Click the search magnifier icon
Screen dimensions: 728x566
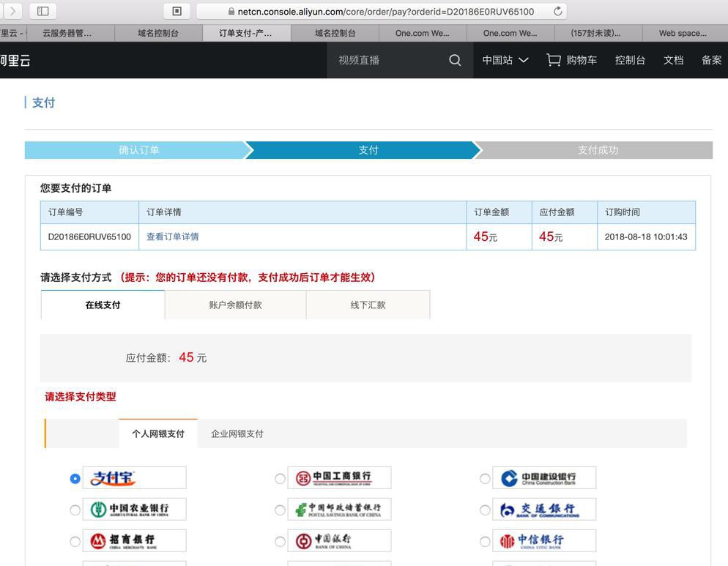tap(455, 60)
